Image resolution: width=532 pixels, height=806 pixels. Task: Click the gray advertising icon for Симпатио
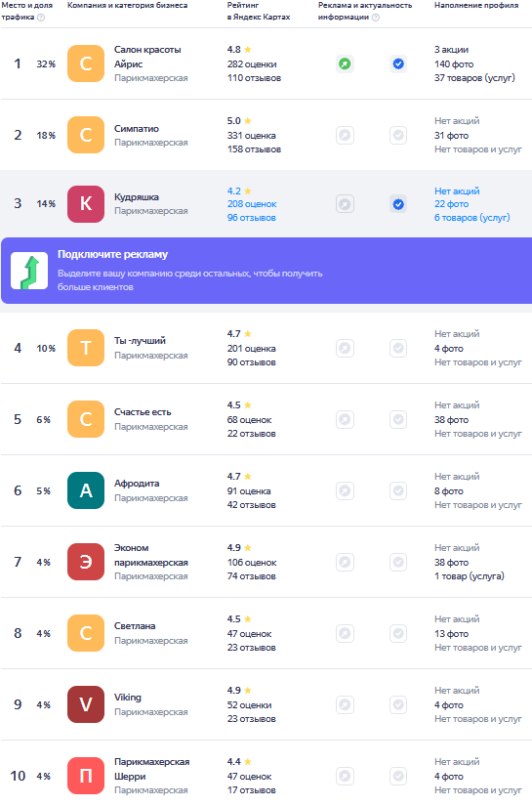(x=346, y=136)
